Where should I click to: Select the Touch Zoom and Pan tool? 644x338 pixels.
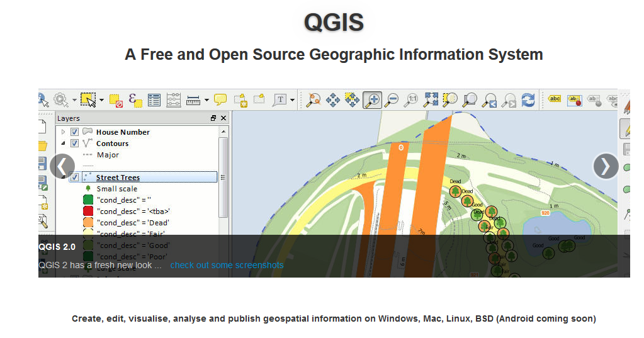314,100
